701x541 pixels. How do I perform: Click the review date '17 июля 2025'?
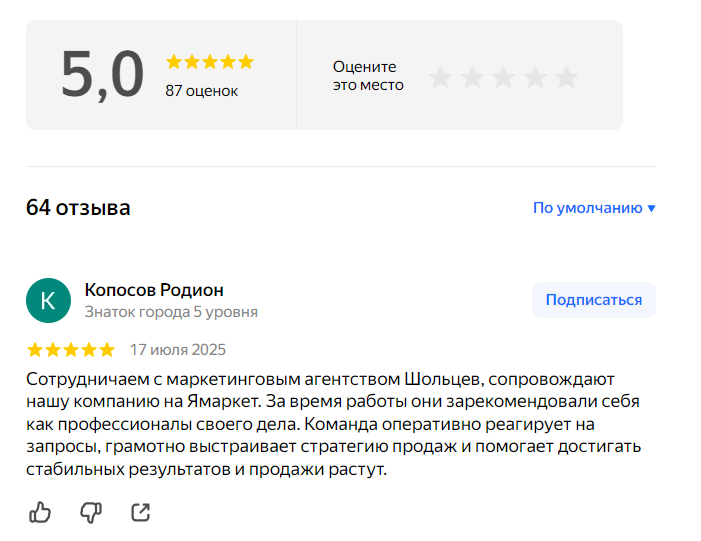(x=178, y=350)
